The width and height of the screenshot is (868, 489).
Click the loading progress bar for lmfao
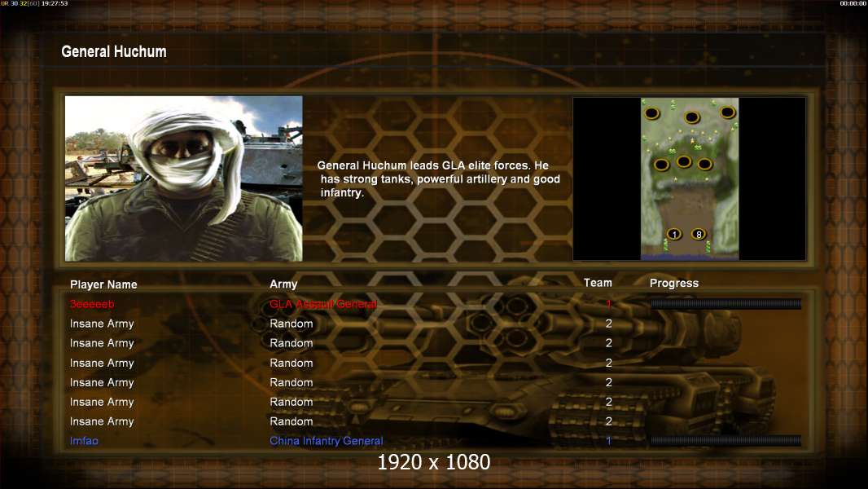point(726,441)
